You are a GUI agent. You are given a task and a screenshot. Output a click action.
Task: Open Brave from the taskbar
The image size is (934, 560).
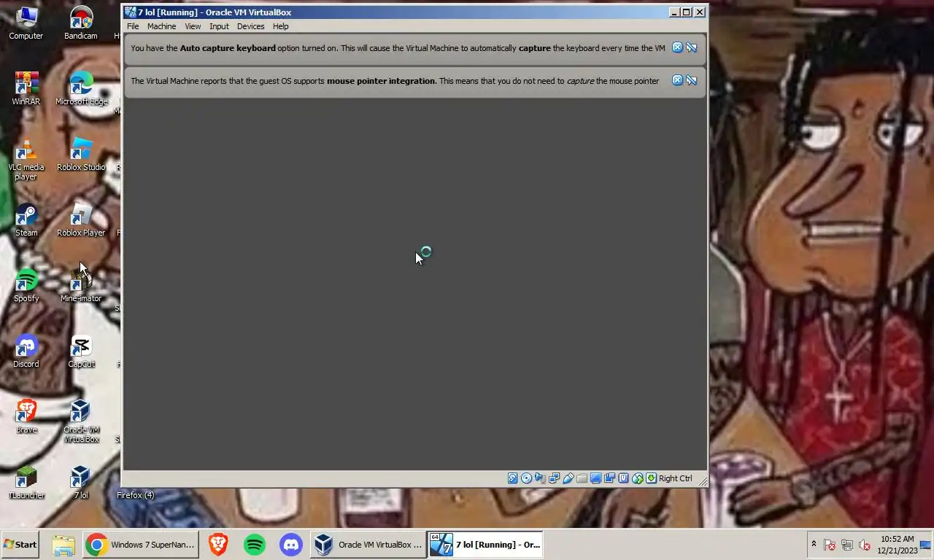(218, 545)
